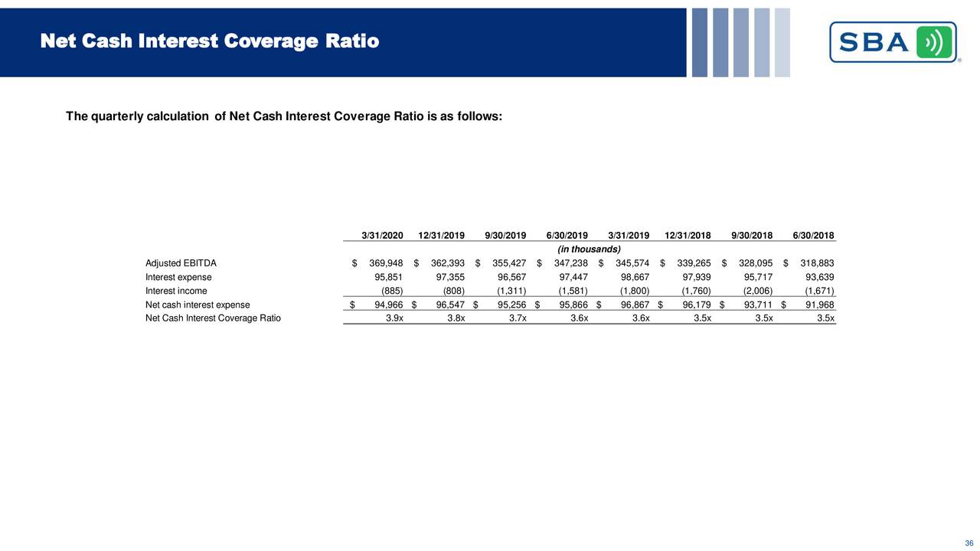The image size is (980, 551).
Task: Click the interest expense value 93,639
Action: click(820, 277)
